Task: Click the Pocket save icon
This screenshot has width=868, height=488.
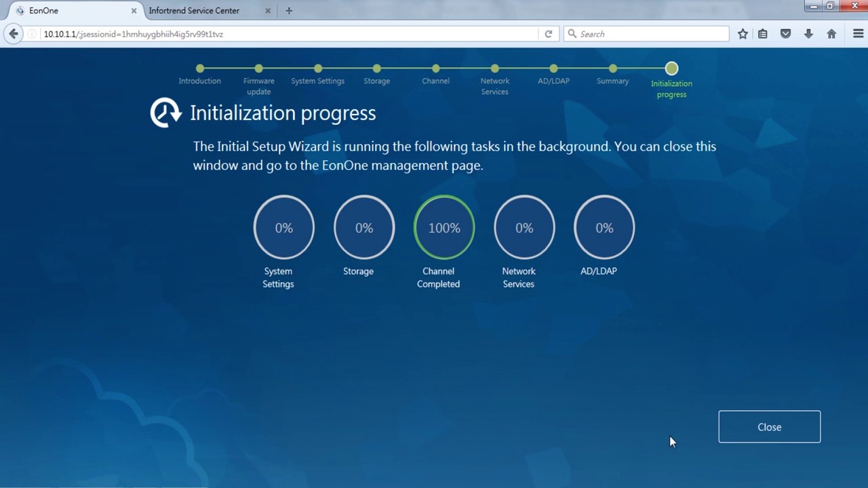Action: point(786,34)
